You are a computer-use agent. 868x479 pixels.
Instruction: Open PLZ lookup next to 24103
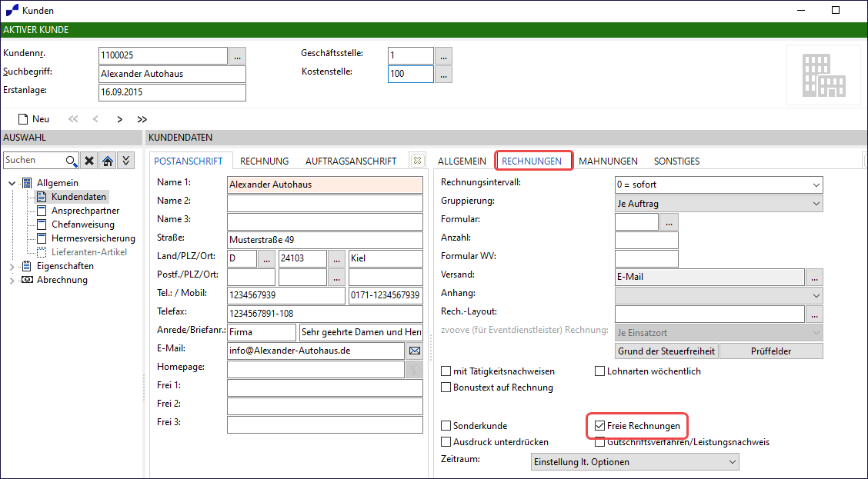[336, 259]
